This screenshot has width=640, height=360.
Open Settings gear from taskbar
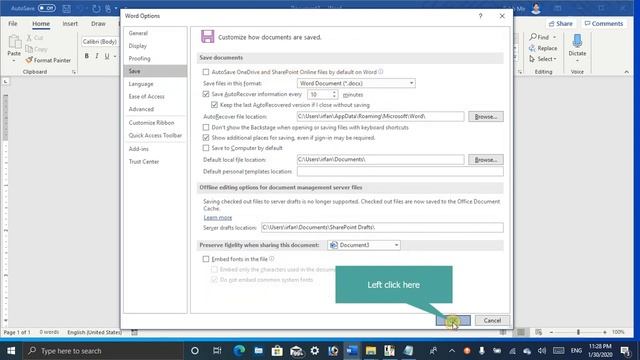coord(315,351)
